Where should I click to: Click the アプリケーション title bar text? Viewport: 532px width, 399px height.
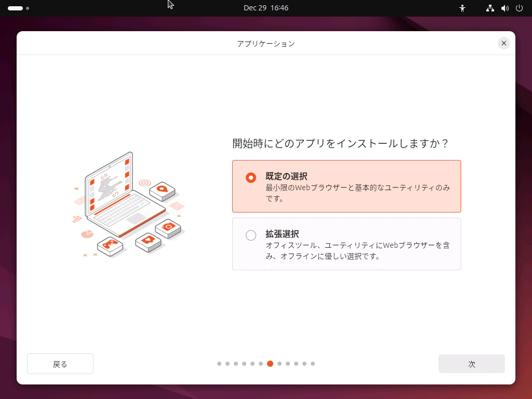tap(265, 44)
